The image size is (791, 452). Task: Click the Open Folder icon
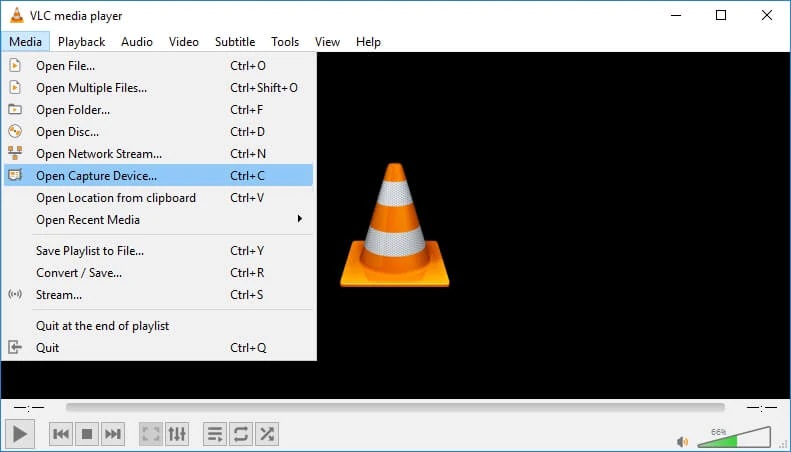(x=15, y=109)
